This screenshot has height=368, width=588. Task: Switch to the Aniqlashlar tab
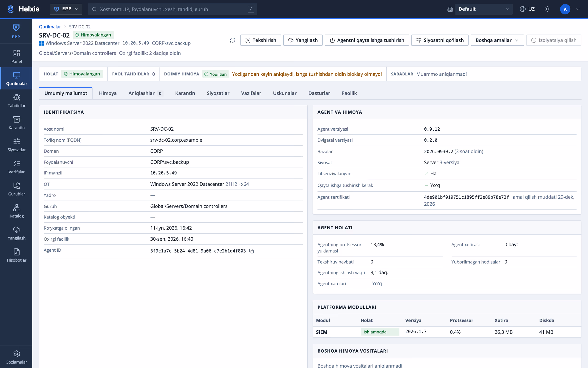tap(146, 93)
